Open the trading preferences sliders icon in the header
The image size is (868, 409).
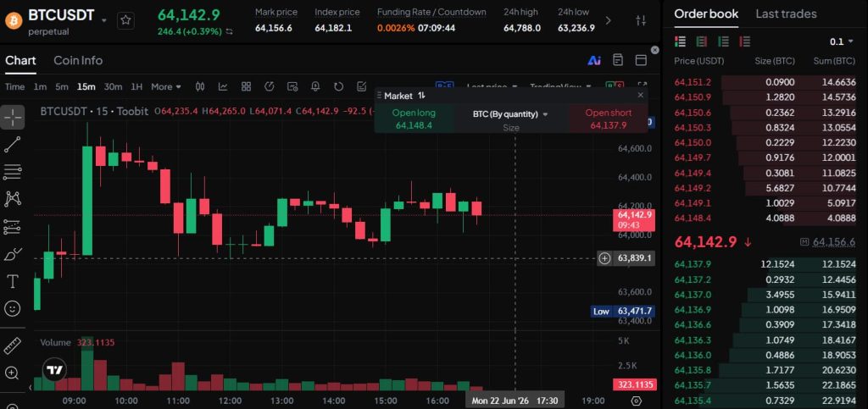pyautogui.click(x=641, y=20)
